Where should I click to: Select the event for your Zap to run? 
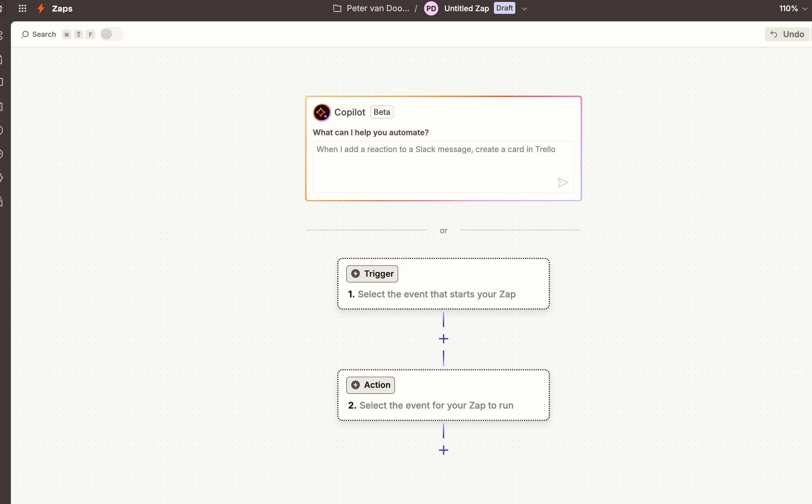(x=436, y=405)
